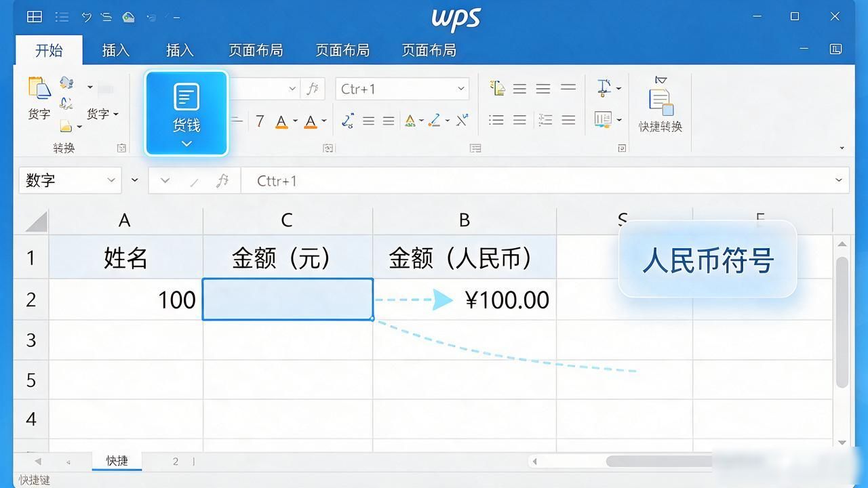Click the cloud save icon in the title bar
This screenshot has height=488, width=868.
[x=128, y=17]
